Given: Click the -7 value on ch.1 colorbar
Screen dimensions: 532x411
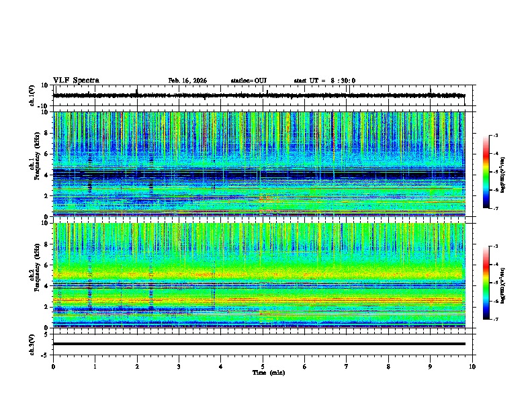Looking at the screenshot, I should point(495,208).
